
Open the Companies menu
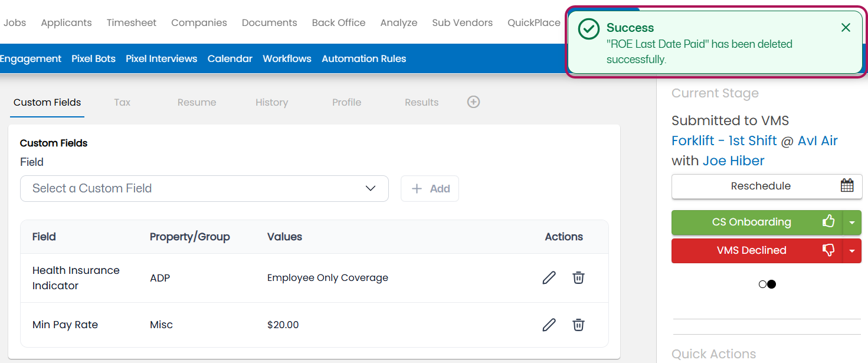pyautogui.click(x=199, y=22)
